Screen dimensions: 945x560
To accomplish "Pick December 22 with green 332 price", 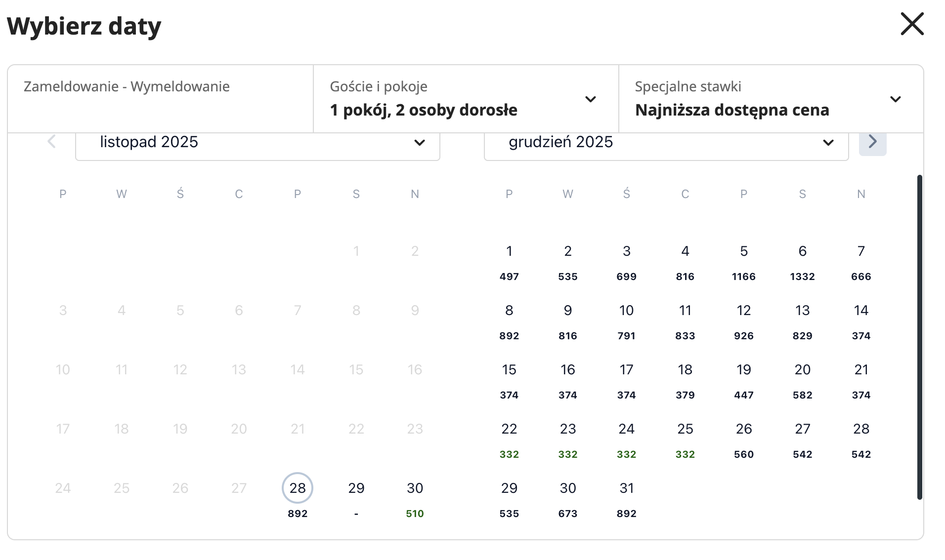I will pyautogui.click(x=509, y=437).
